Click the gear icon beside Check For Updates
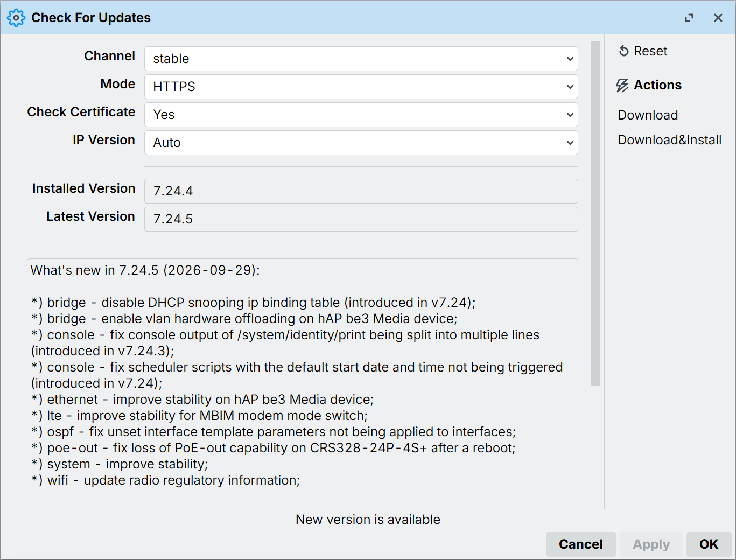Screen dimensions: 736x560 (x=16, y=18)
